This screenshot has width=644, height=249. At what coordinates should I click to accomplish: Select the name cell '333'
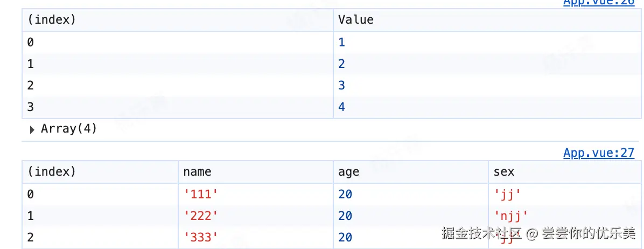click(201, 238)
